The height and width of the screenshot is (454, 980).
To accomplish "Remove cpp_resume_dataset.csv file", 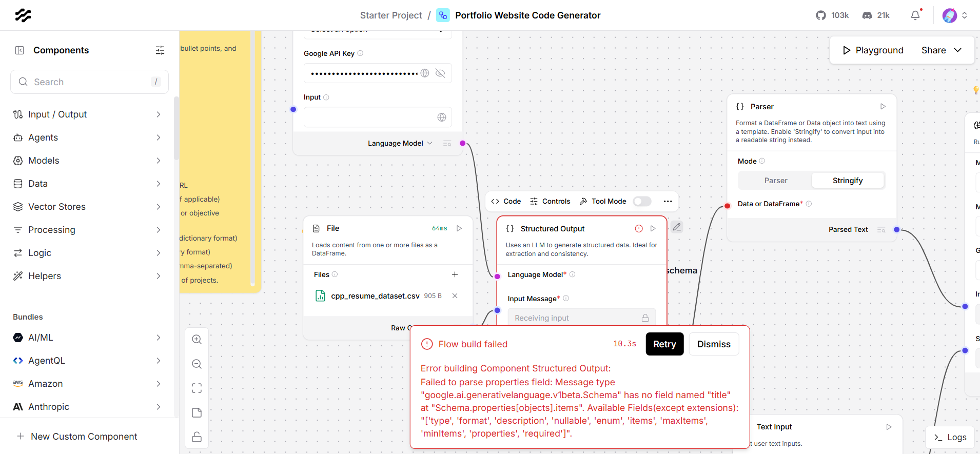I will (x=455, y=296).
